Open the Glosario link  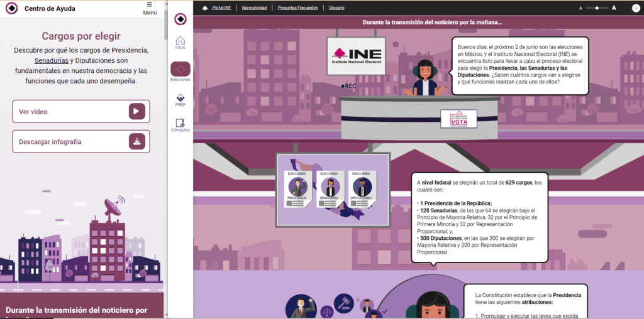pyautogui.click(x=336, y=8)
